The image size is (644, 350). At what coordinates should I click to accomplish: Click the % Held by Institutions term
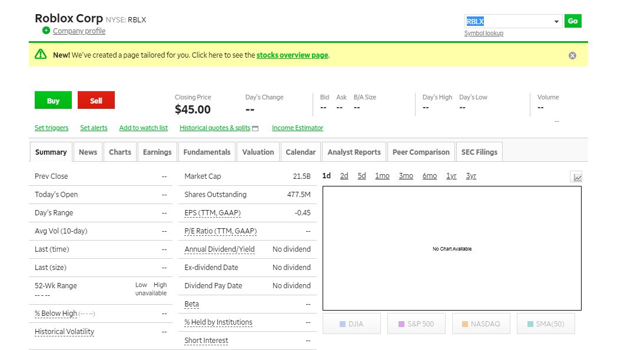[x=218, y=322]
